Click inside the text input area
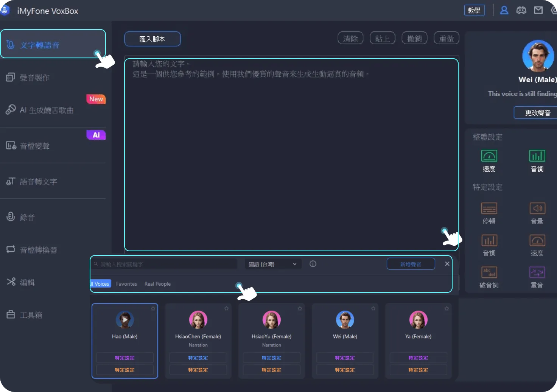Image resolution: width=557 pixels, height=392 pixels. point(291,154)
